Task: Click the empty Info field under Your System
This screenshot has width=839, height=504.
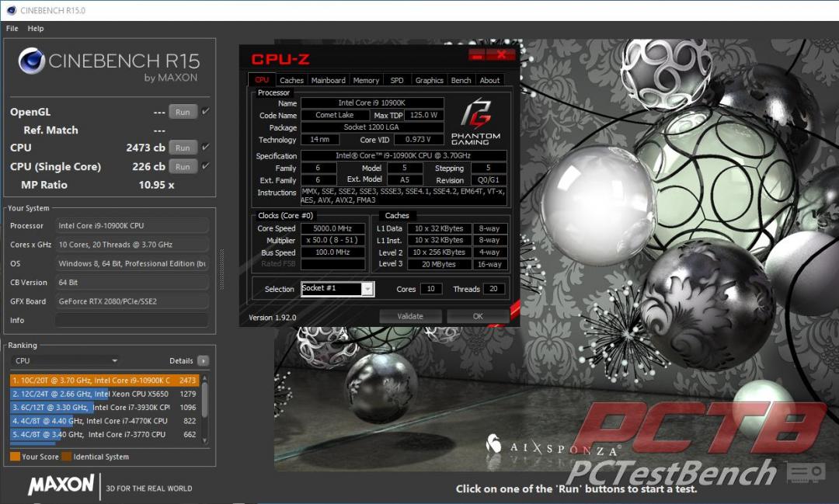Action: tap(131, 320)
